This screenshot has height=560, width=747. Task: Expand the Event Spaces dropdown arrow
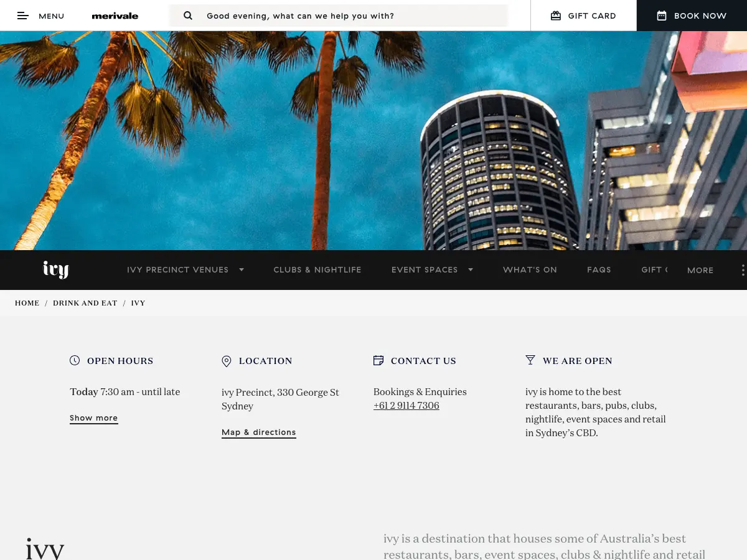pyautogui.click(x=471, y=269)
